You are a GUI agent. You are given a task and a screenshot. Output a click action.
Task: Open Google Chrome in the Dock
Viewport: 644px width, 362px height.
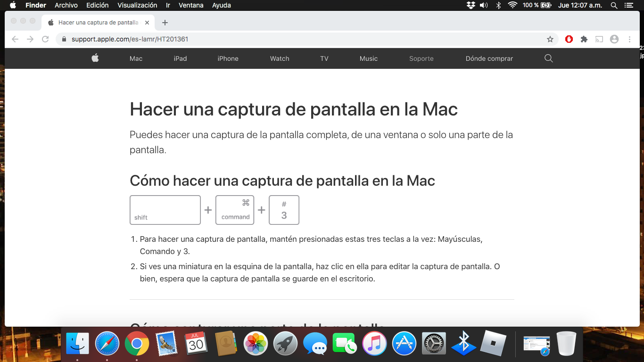pos(137,344)
